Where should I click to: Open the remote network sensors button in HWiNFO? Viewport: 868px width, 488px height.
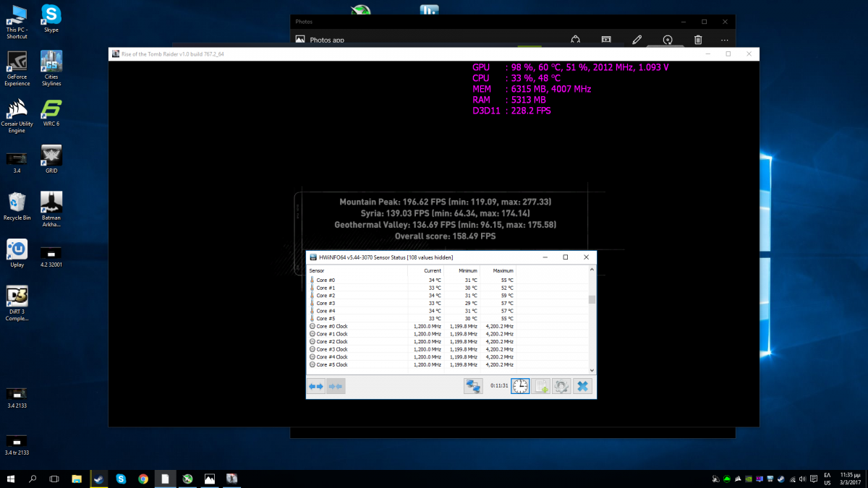pyautogui.click(x=473, y=386)
